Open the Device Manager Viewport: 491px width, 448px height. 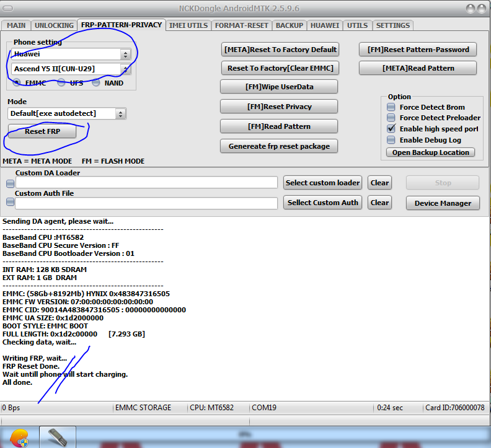click(443, 203)
